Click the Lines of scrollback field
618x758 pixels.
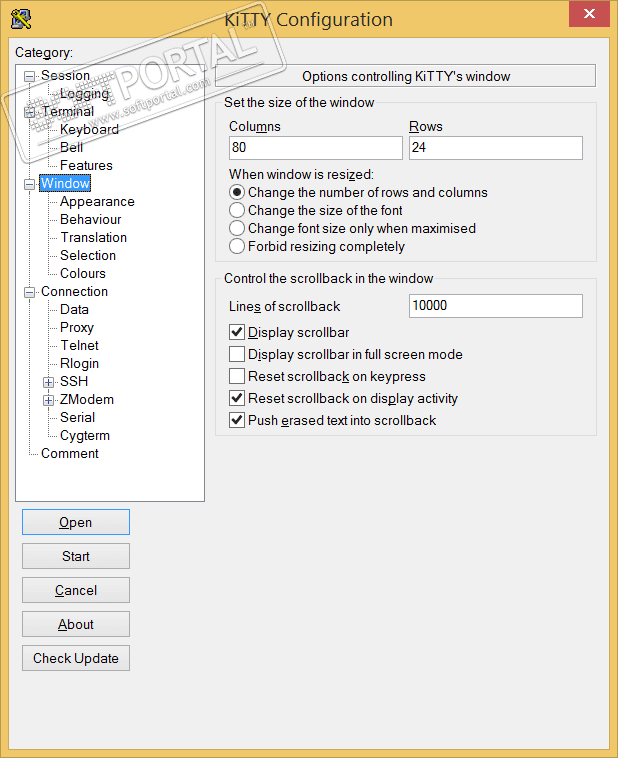coord(496,306)
